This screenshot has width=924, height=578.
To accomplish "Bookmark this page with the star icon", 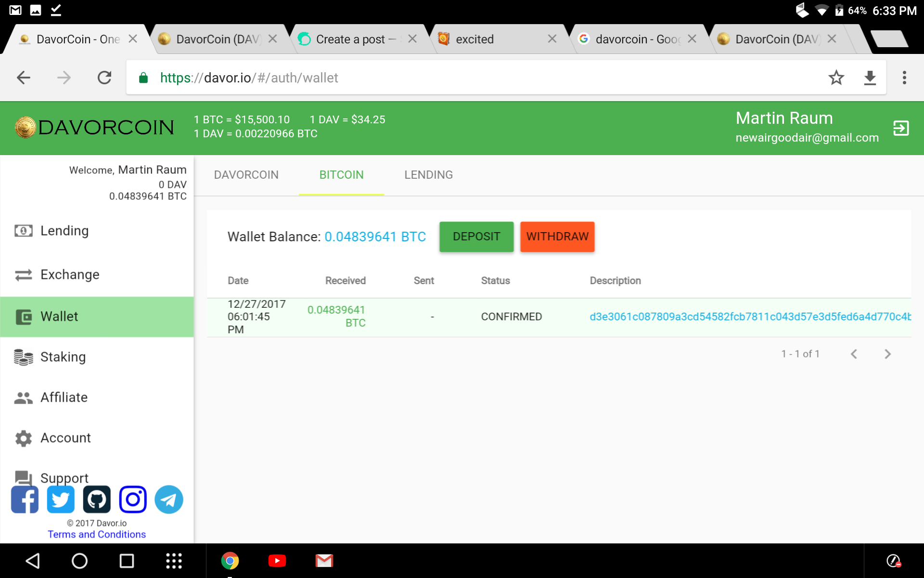I will [x=836, y=78].
